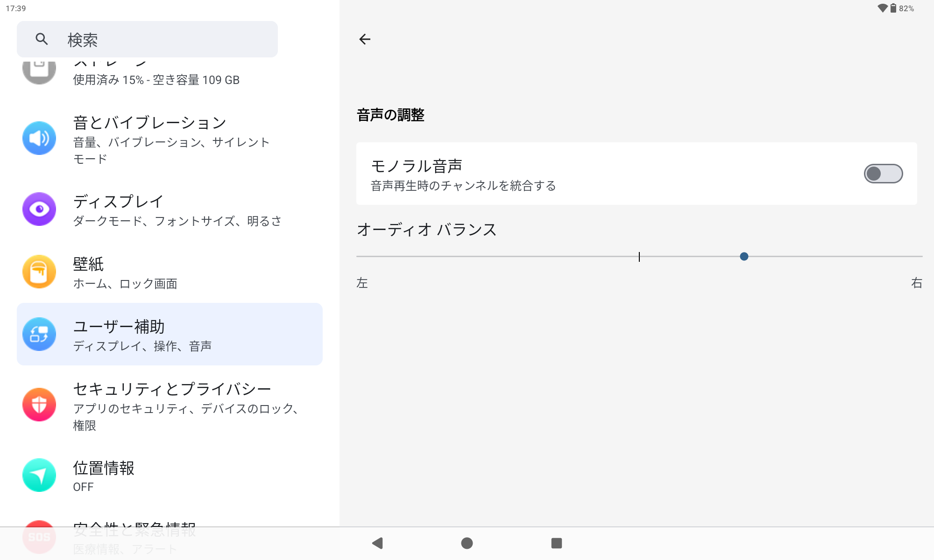Click the オーディオ バランス slider thumb
Screen dimensions: 934x560
tap(744, 256)
